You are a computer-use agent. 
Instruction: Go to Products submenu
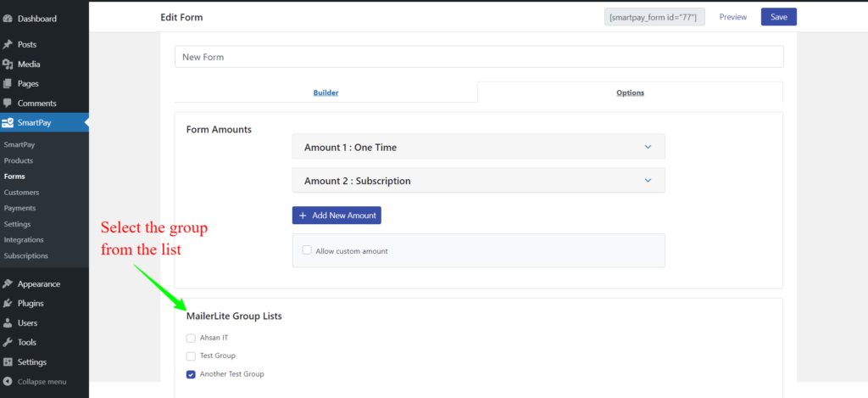(19, 160)
